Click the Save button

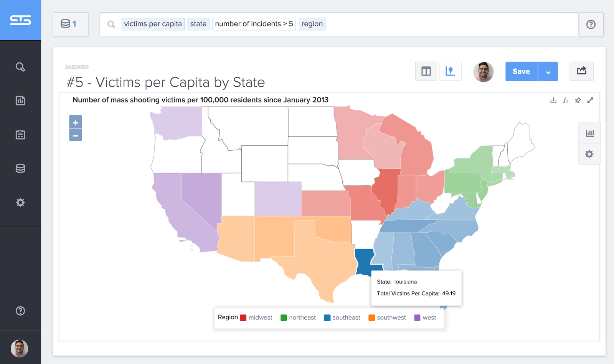(x=521, y=72)
